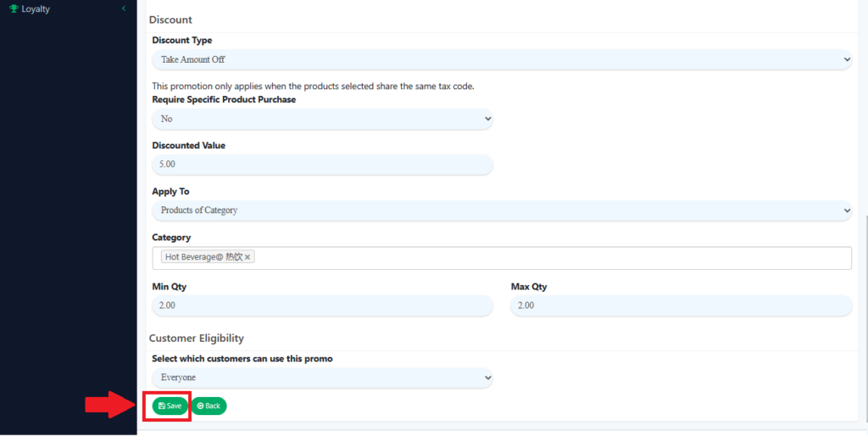
Task: Click the Discount Type label
Action: pyautogui.click(x=182, y=40)
